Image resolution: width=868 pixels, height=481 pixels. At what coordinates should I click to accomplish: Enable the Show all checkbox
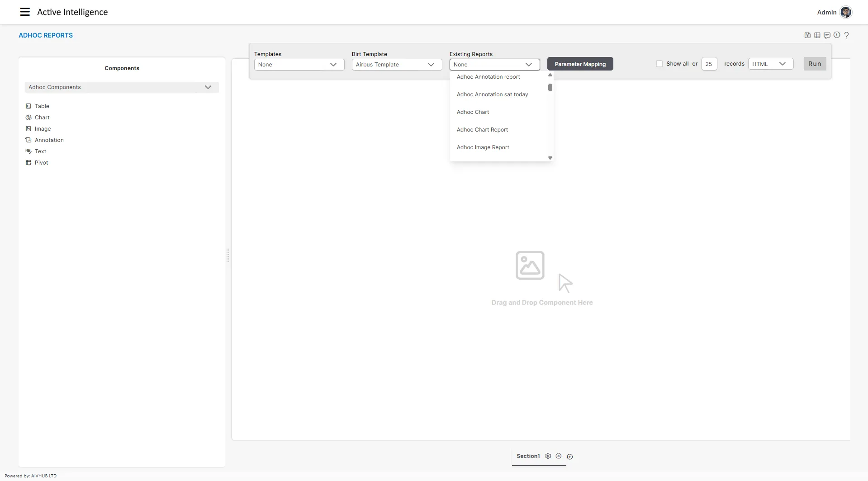click(x=659, y=64)
